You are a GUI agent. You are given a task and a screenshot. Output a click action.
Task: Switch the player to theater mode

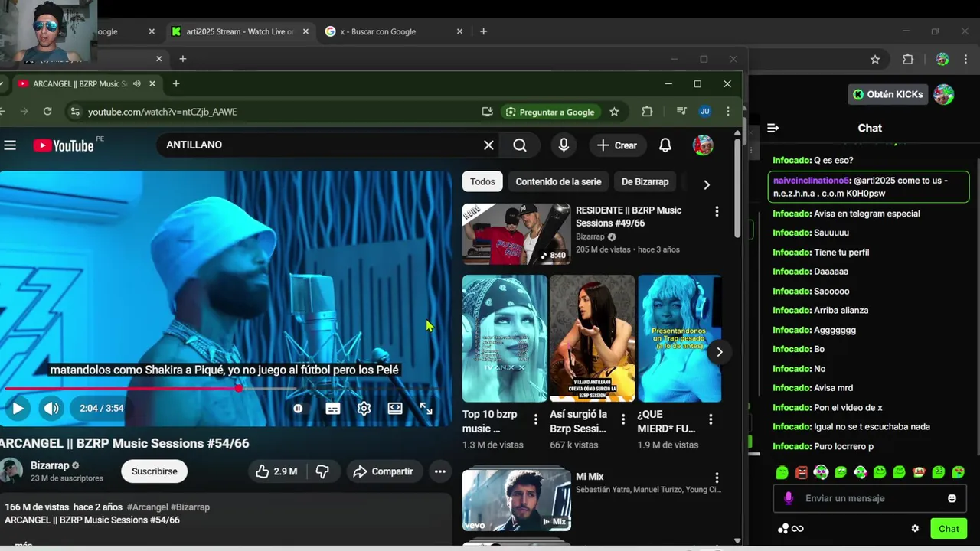tap(395, 409)
